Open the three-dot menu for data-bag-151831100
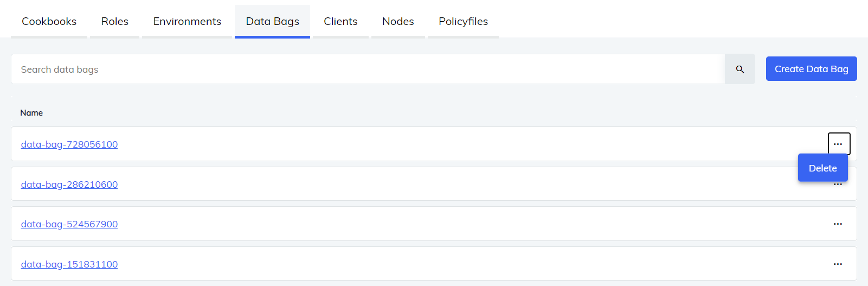Viewport: 868px width, 286px height. pyautogui.click(x=838, y=264)
